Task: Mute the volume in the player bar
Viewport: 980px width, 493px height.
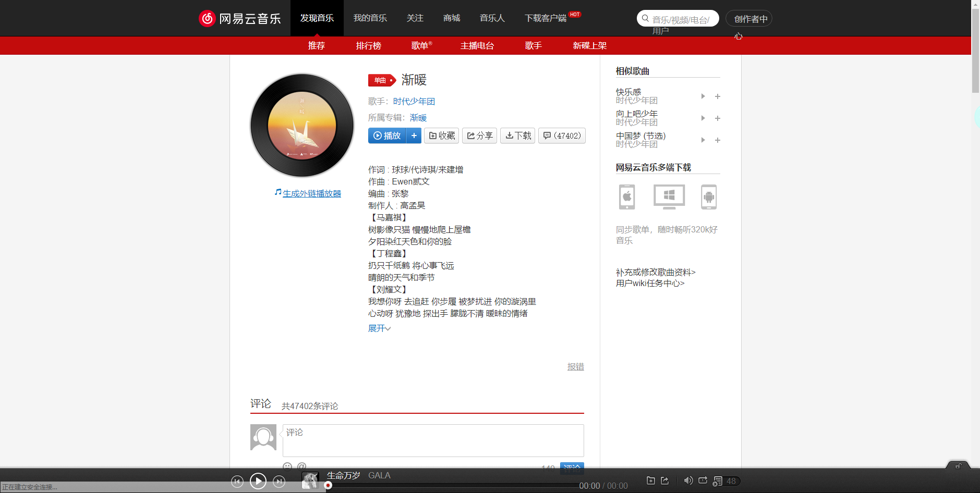Action: click(x=688, y=480)
